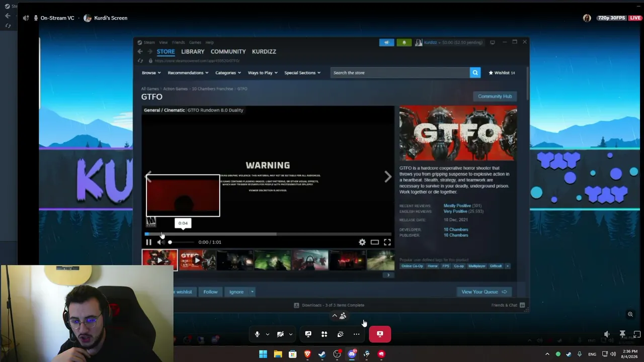This screenshot has height=362, width=644.
Task: Open Steam Big Picture mode icon
Action: tap(493, 42)
